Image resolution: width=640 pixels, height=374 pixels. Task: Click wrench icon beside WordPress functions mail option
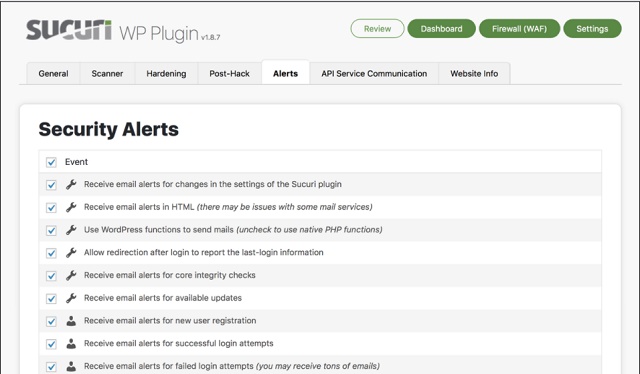point(71,230)
